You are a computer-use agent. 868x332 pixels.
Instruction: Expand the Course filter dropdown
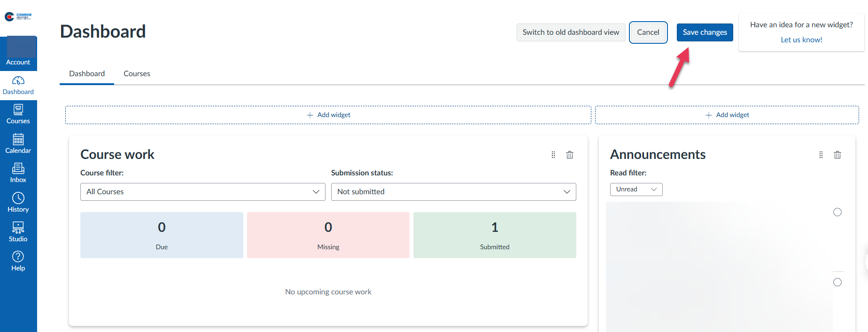(202, 192)
